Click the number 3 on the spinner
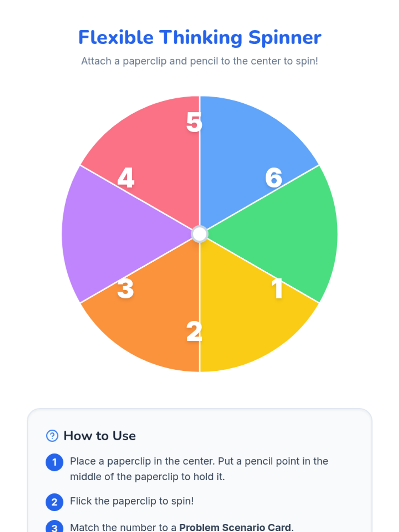399x532 pixels. pyautogui.click(x=126, y=289)
